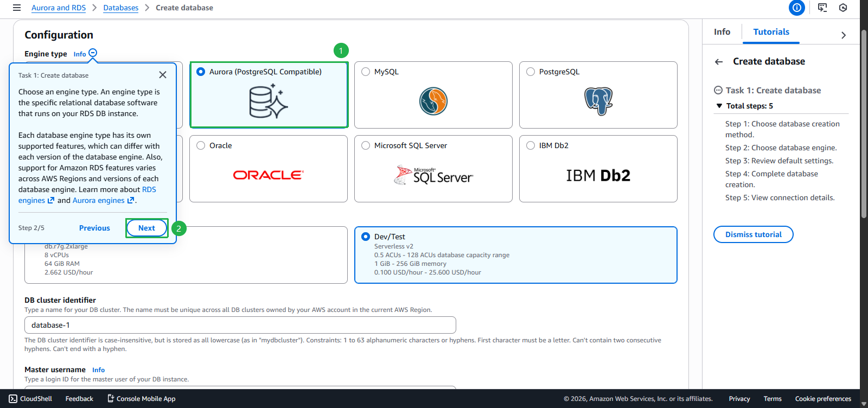
Task: Switch to the Info tab
Action: (722, 32)
